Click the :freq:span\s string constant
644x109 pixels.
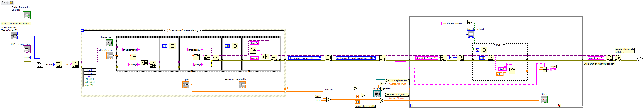point(195,50)
